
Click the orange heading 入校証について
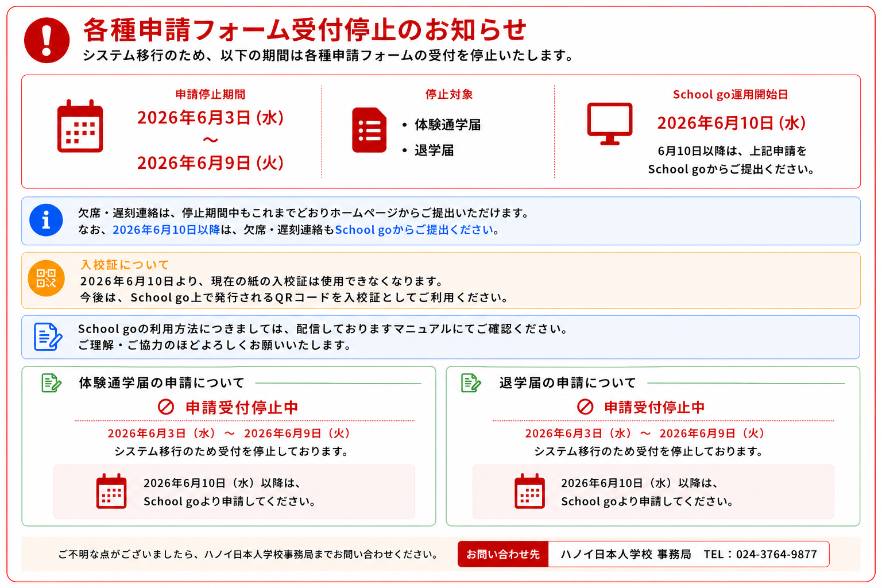coord(125,265)
